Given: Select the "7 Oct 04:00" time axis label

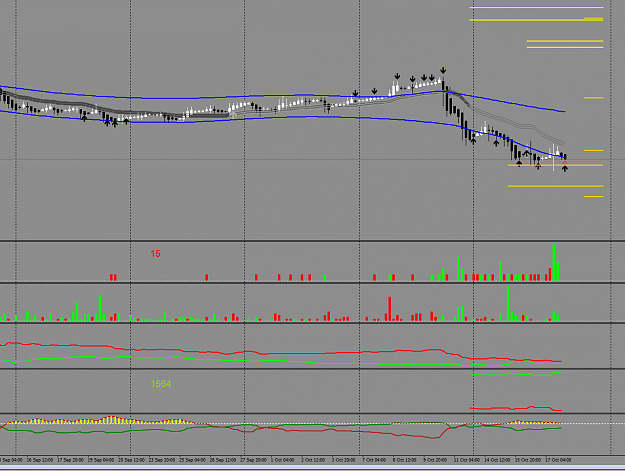Looking at the screenshot, I should [x=374, y=460].
